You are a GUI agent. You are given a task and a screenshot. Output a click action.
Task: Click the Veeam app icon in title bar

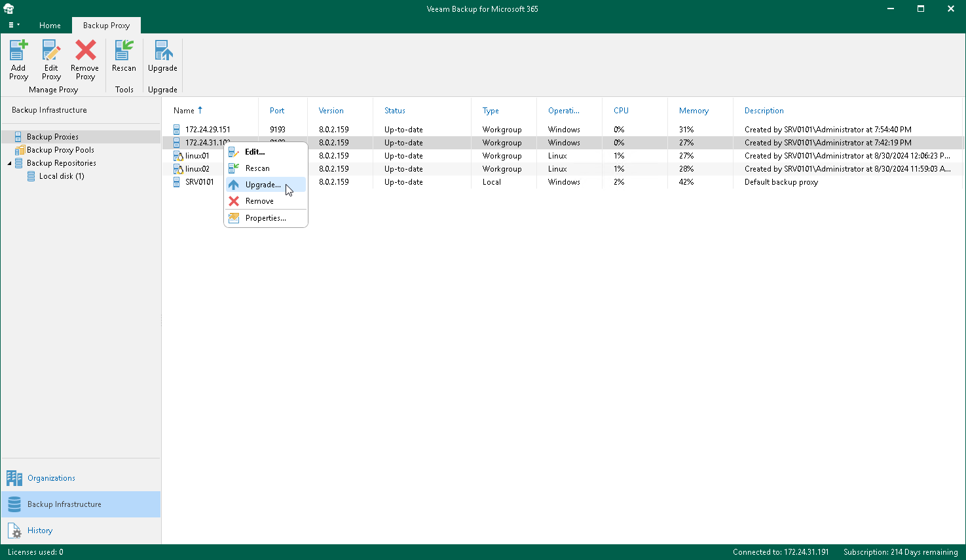[x=9, y=9]
